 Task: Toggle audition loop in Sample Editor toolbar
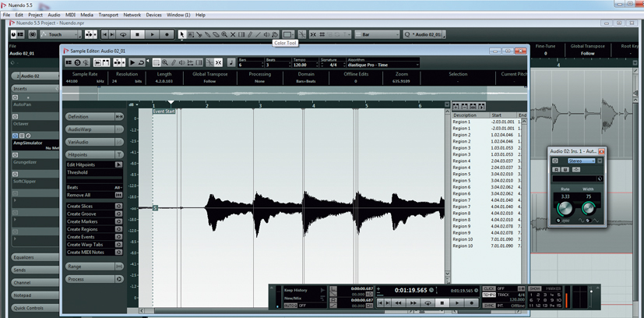click(x=141, y=62)
